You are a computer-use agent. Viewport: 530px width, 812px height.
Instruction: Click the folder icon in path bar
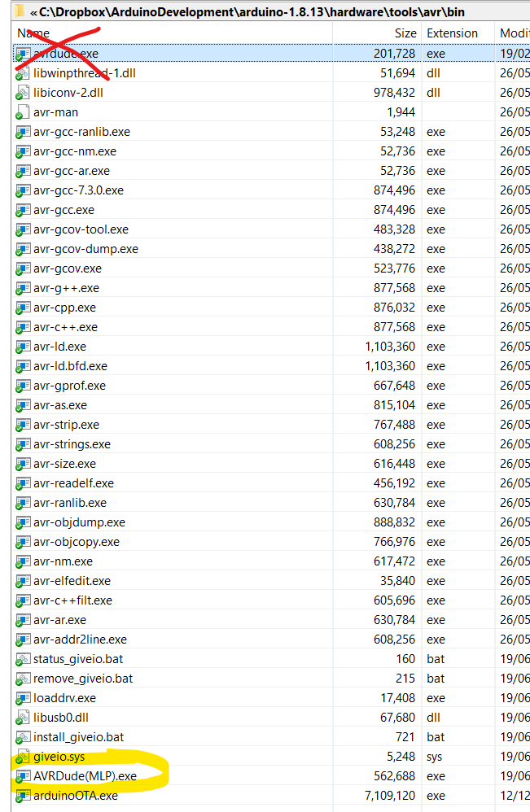20,11
